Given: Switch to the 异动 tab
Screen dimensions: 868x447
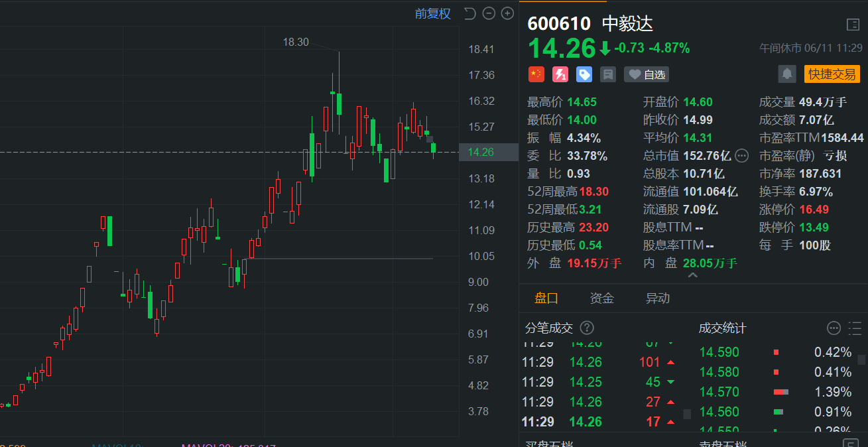Looking at the screenshot, I should 658,298.
